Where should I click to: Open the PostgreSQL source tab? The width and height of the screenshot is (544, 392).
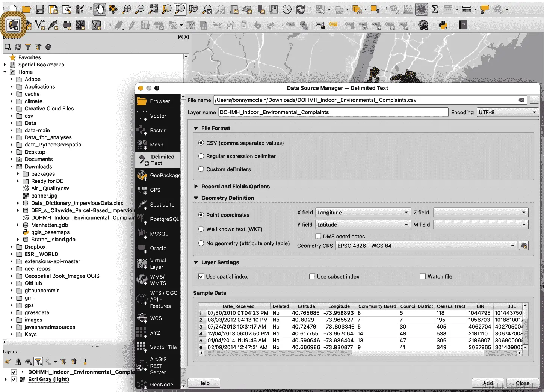point(158,219)
